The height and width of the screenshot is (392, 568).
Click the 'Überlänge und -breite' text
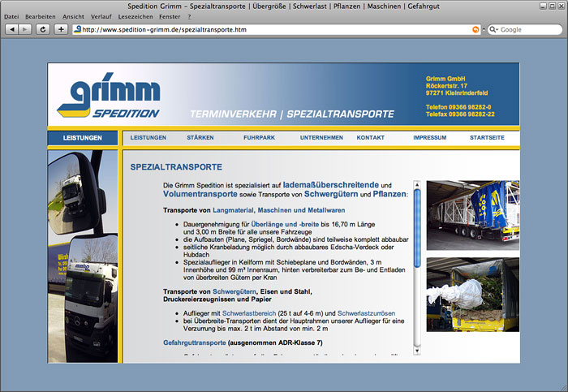285,224
